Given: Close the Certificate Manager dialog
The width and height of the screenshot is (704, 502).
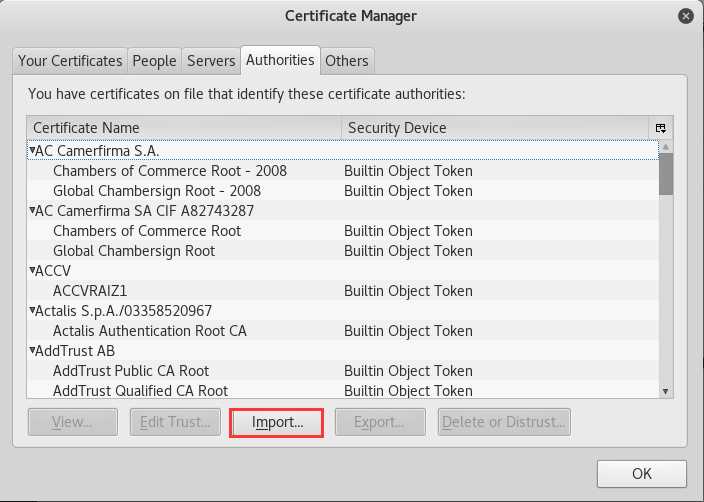Looking at the screenshot, I should [x=686, y=17].
